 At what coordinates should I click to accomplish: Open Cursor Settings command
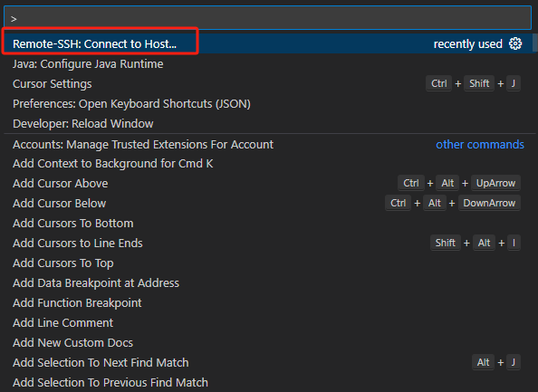point(267,84)
